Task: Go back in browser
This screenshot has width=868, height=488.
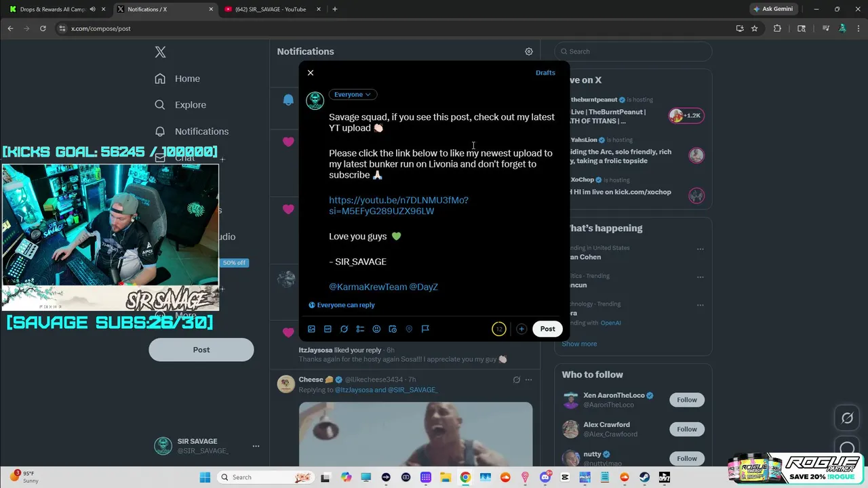Action: pos(10,28)
